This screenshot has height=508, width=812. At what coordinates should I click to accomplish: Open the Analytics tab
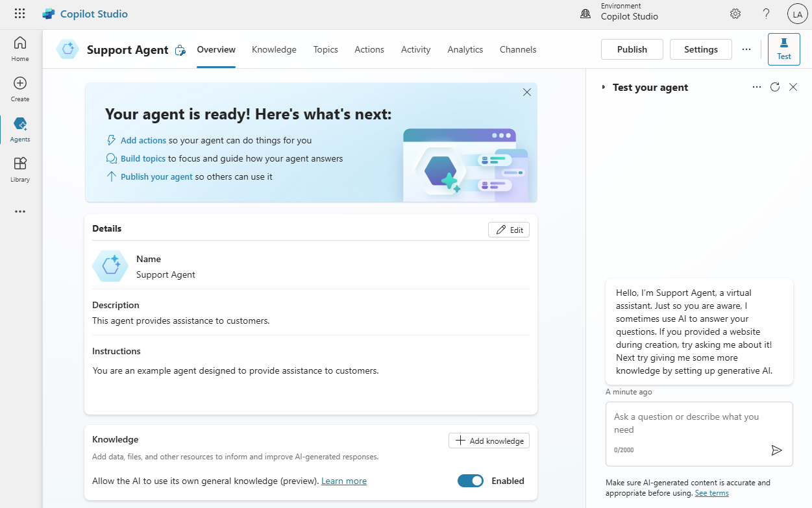465,49
